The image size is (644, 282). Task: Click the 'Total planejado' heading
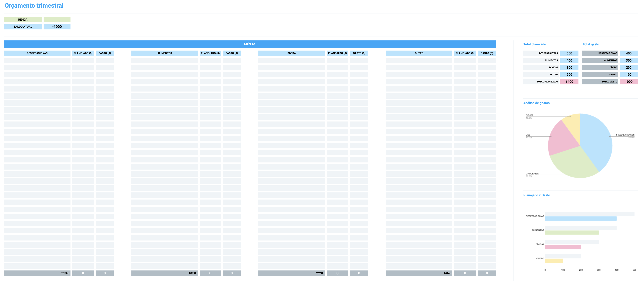pyautogui.click(x=535, y=44)
